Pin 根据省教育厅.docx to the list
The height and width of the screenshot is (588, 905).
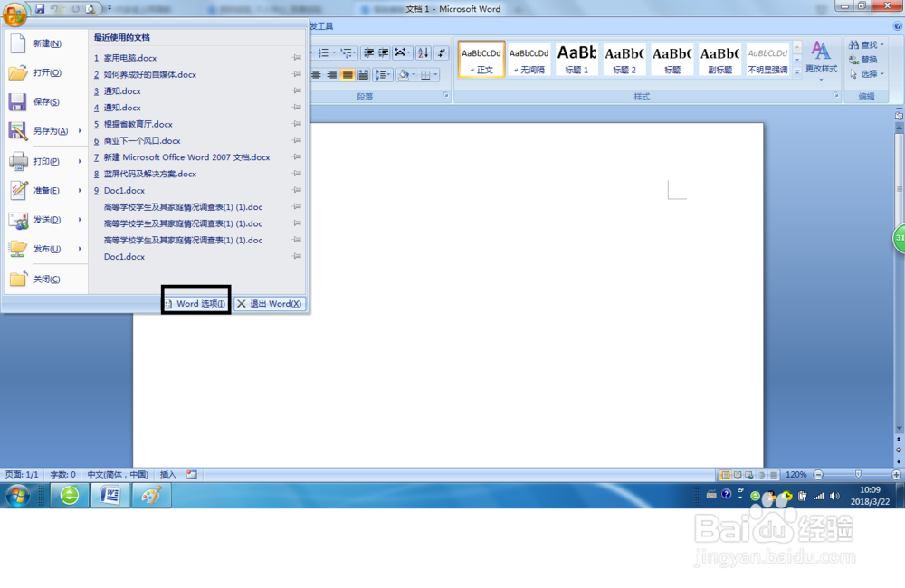point(297,124)
